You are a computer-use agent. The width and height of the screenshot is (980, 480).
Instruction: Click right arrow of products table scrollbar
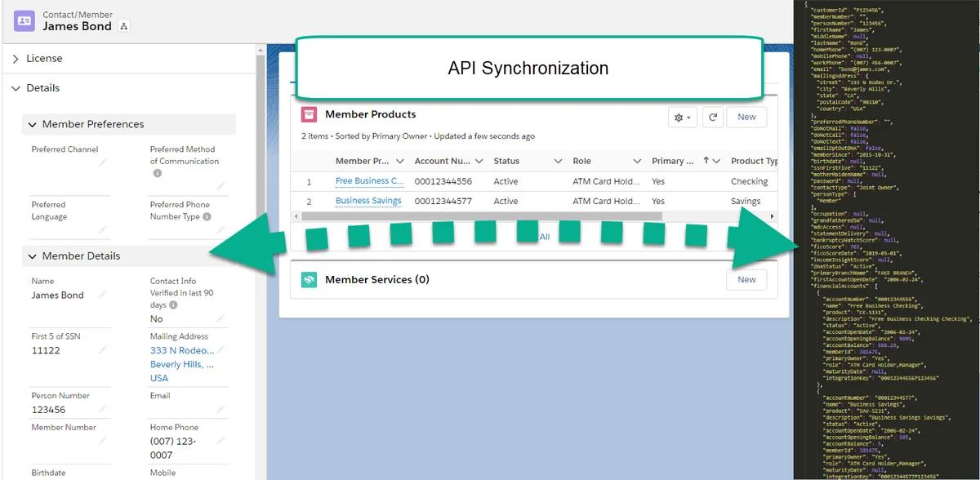(x=772, y=216)
